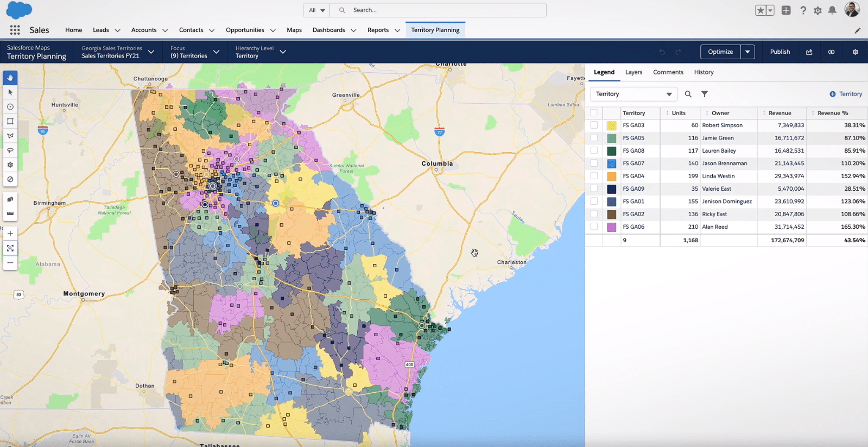
Task: Click the undo arrow
Action: pos(662,52)
